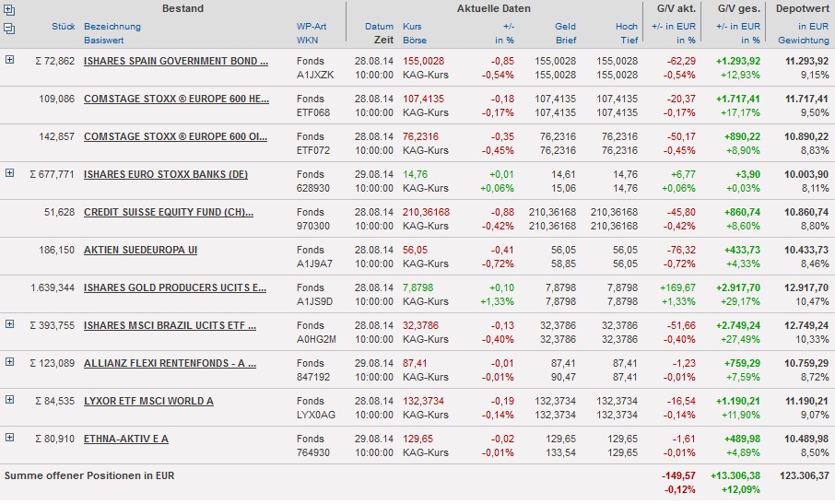Expand the iShares MSCI Brazil UCITS row
This screenshot has width=835, height=504.
click(x=10, y=324)
